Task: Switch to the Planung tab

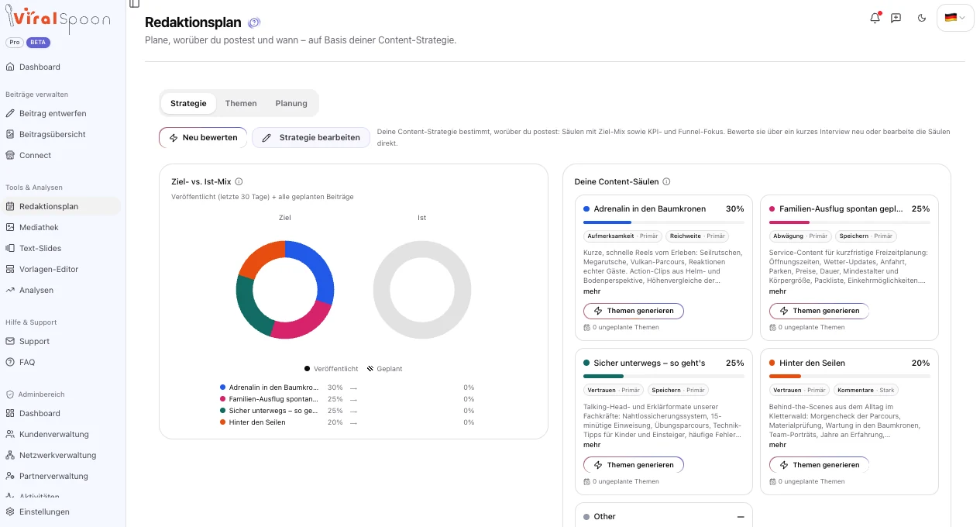Action: pyautogui.click(x=291, y=103)
